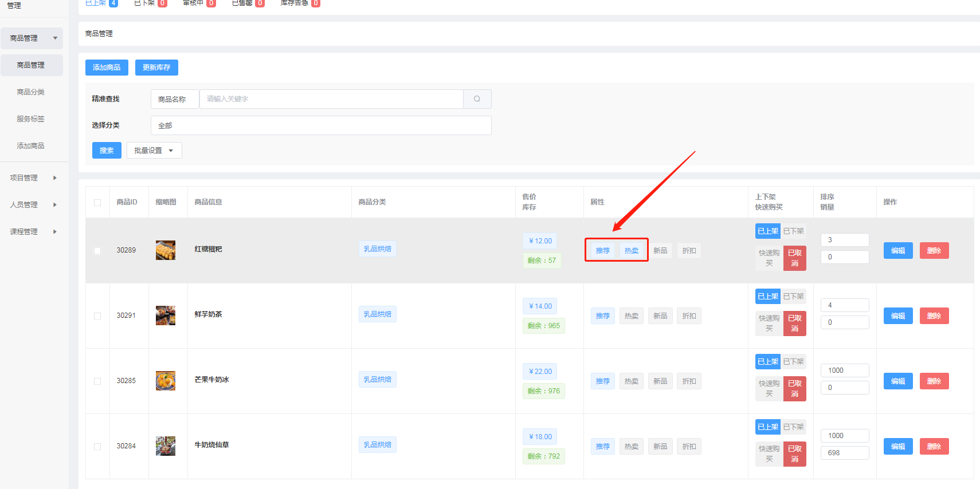Switch to the 审核中 tab

[199, 3]
